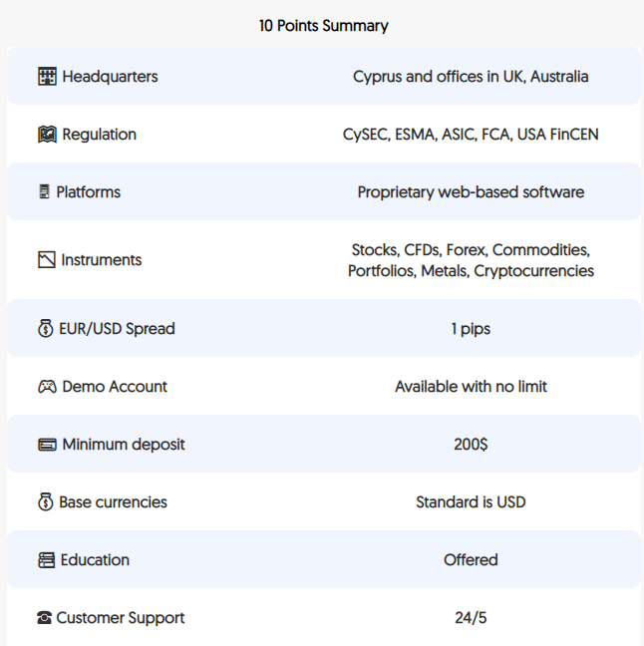
Task: Click the Demo Account gamepad icon
Action: [x=47, y=387]
